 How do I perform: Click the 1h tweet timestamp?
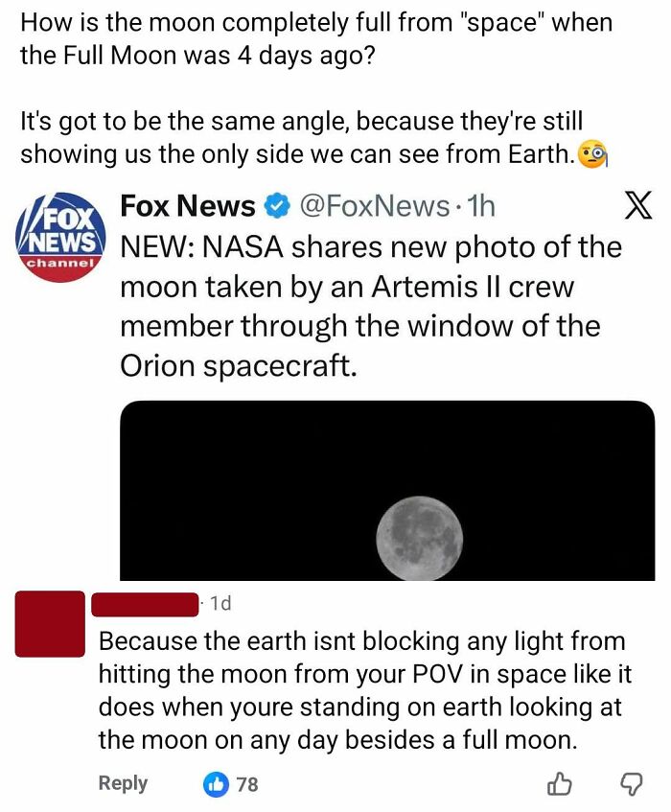(x=481, y=206)
